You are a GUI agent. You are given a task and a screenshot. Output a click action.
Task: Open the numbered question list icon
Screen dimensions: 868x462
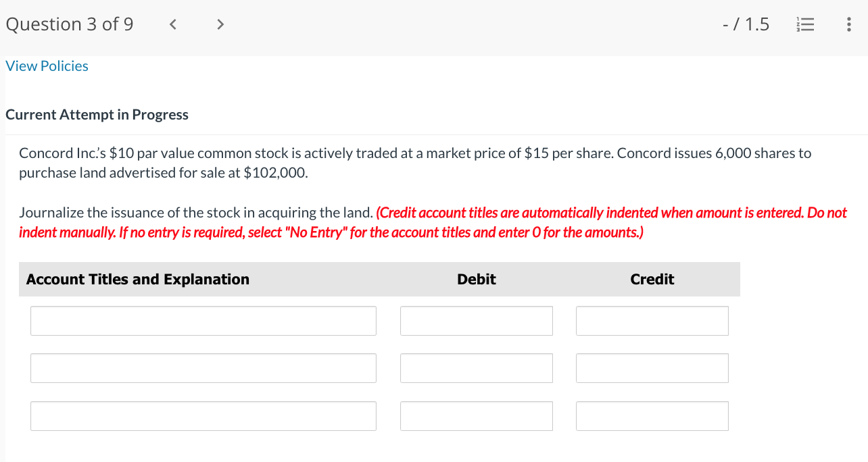pos(805,24)
